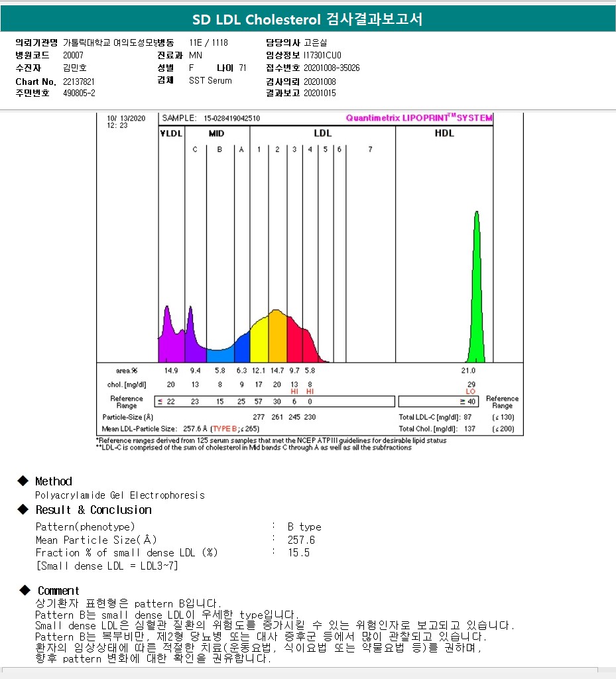
Task: Click Chart No. value 22137821
Action: (79, 82)
